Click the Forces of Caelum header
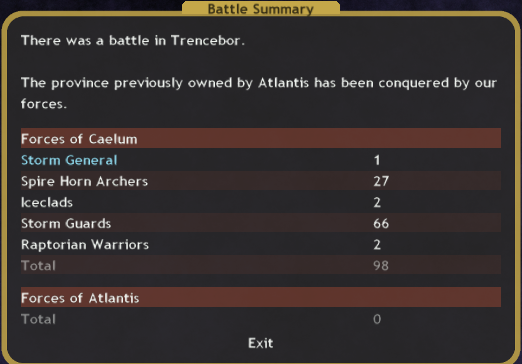The width and height of the screenshot is (522, 364). point(261,138)
